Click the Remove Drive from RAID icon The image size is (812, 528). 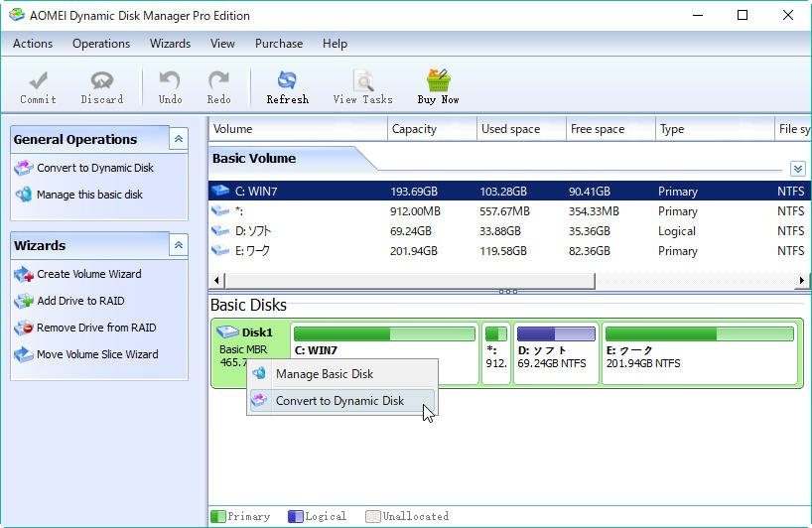point(24,328)
